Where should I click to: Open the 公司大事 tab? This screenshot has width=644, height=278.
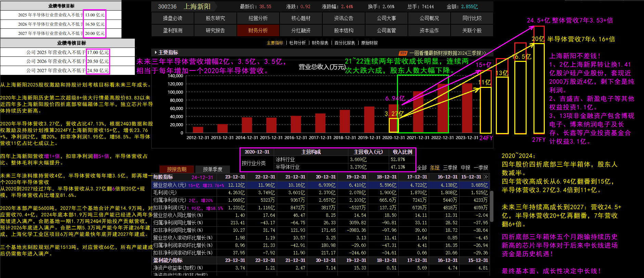386,18
